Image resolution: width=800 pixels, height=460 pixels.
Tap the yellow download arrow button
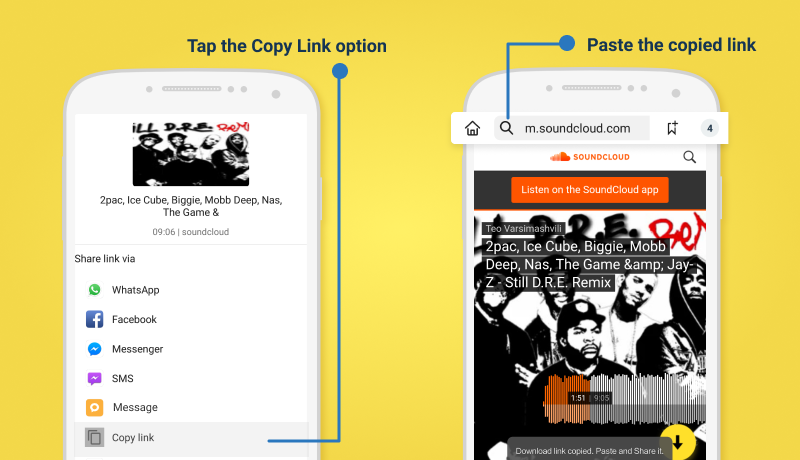click(678, 442)
